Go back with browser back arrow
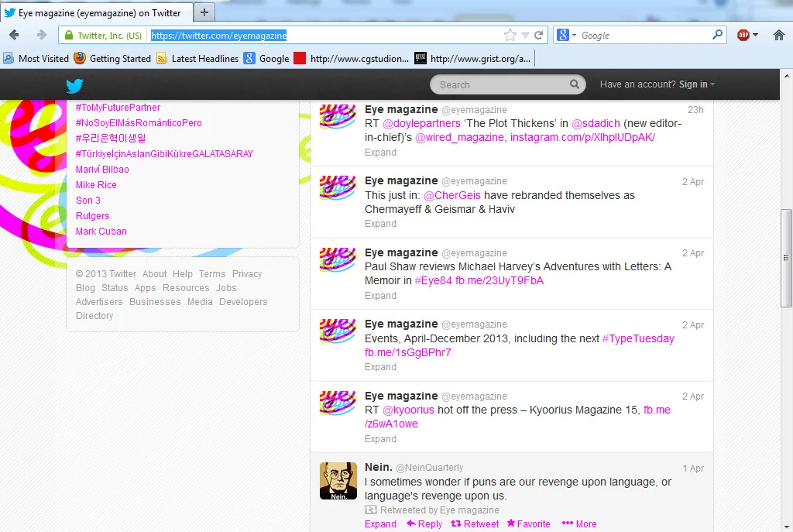793x532 pixels. (14, 35)
